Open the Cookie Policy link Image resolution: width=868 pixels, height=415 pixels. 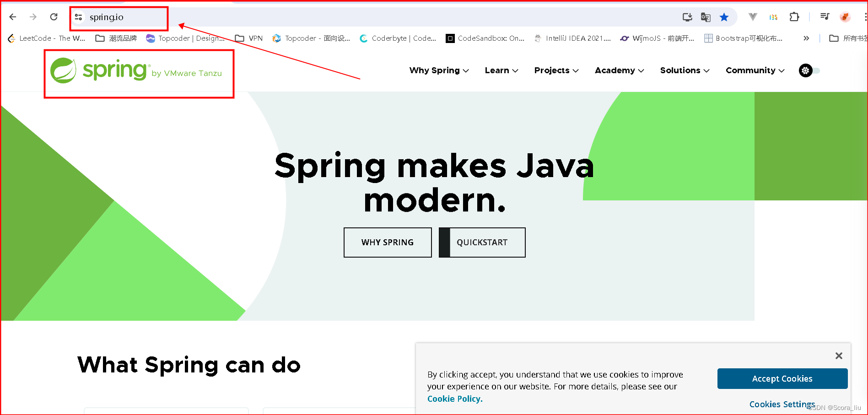click(x=455, y=399)
